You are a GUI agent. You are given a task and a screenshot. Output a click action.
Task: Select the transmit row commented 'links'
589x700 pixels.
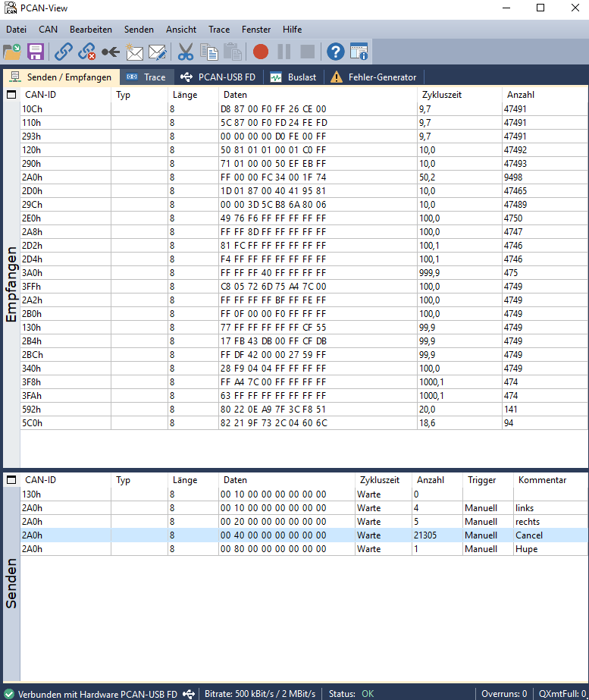click(x=303, y=508)
